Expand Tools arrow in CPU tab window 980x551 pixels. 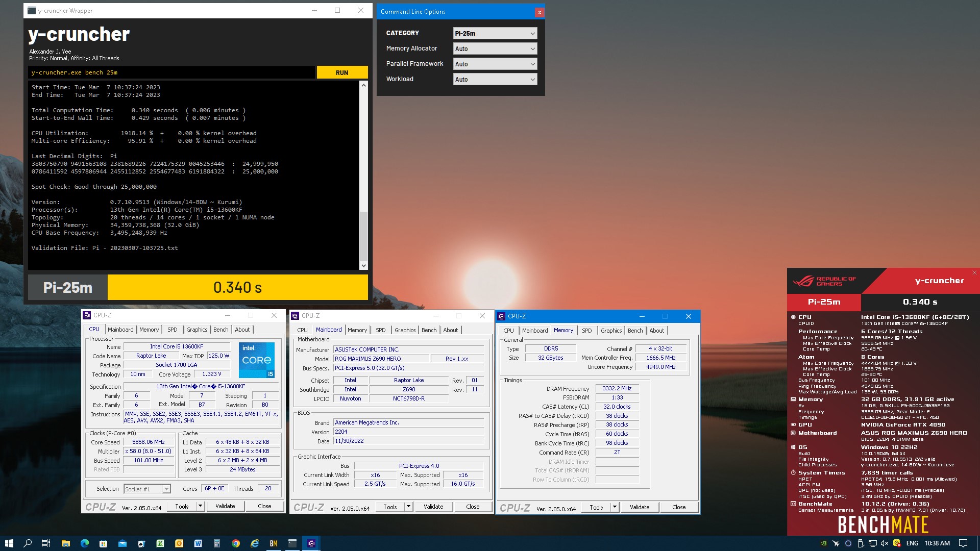200,506
